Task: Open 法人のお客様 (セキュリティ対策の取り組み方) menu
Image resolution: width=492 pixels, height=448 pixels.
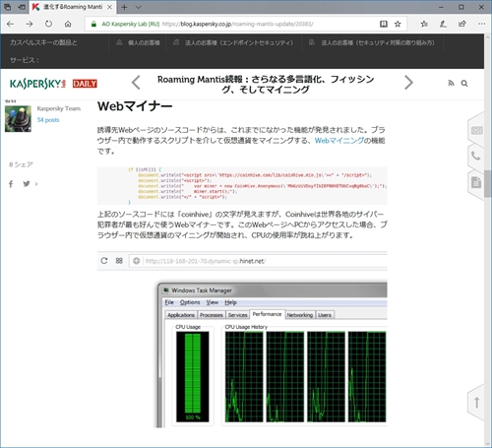Action: (x=372, y=42)
